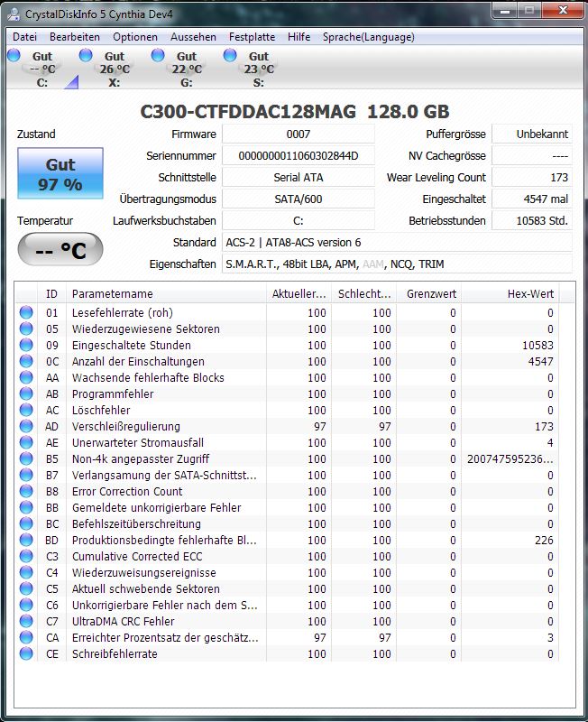Click the Hex-Wert column header

click(510, 294)
